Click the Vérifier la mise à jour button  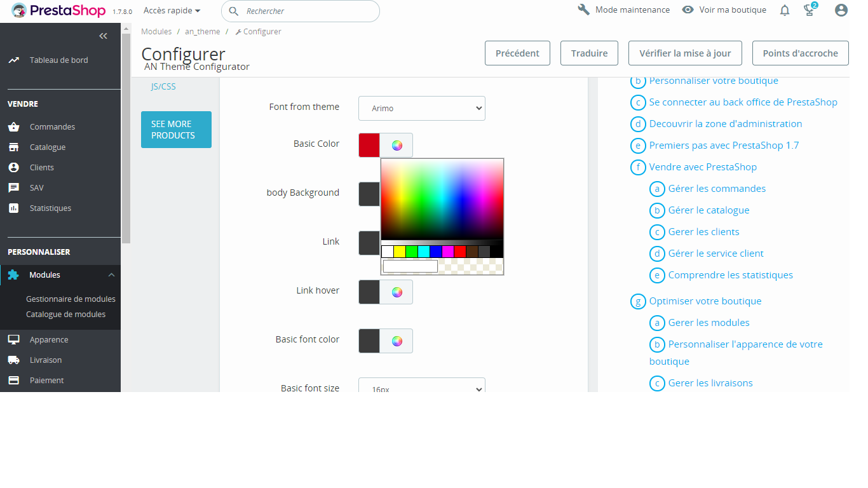click(685, 53)
